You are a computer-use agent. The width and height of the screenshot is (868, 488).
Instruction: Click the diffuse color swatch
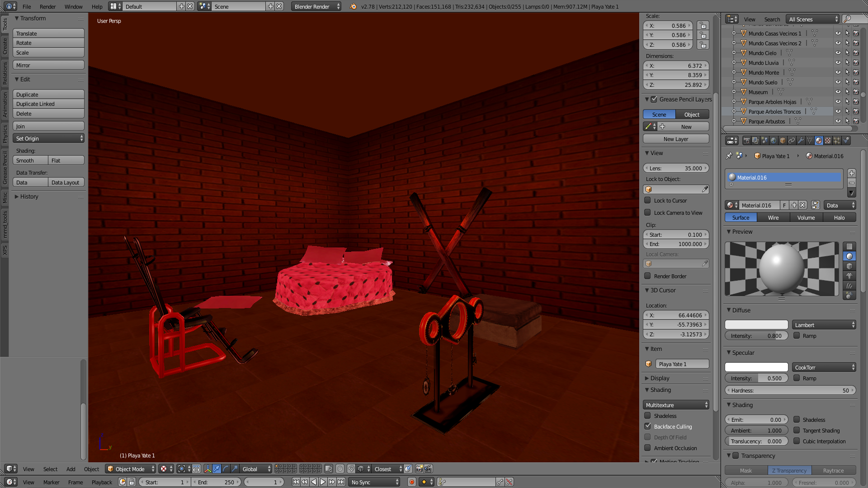pos(756,325)
